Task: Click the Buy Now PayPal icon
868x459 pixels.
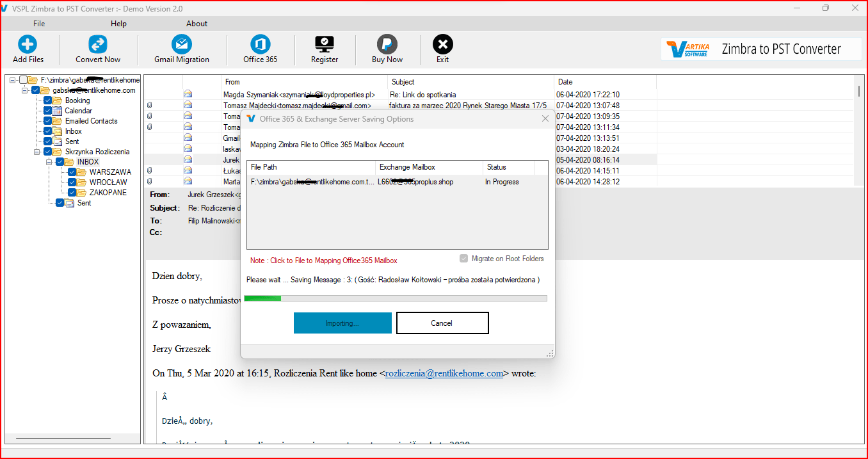Action: point(387,44)
